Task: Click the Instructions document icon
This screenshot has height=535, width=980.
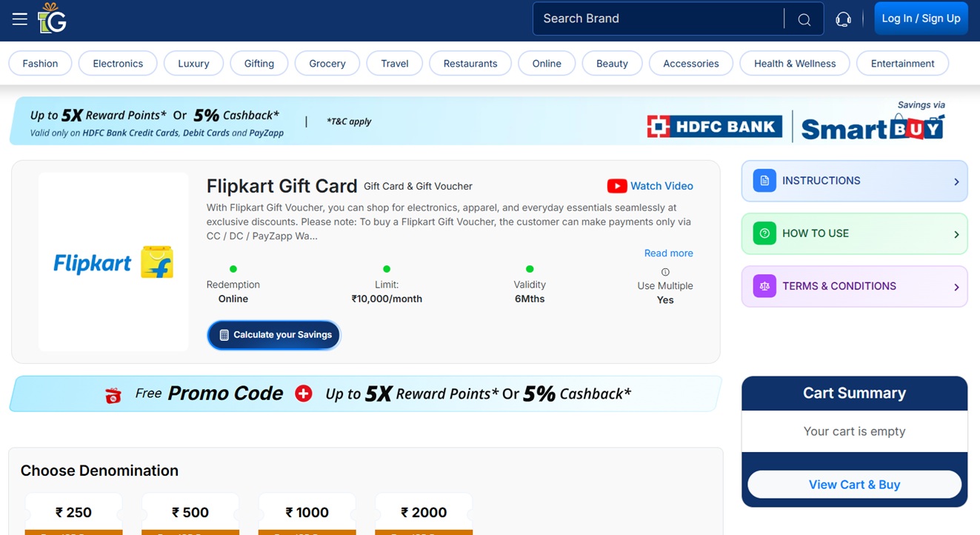Action: [764, 181]
